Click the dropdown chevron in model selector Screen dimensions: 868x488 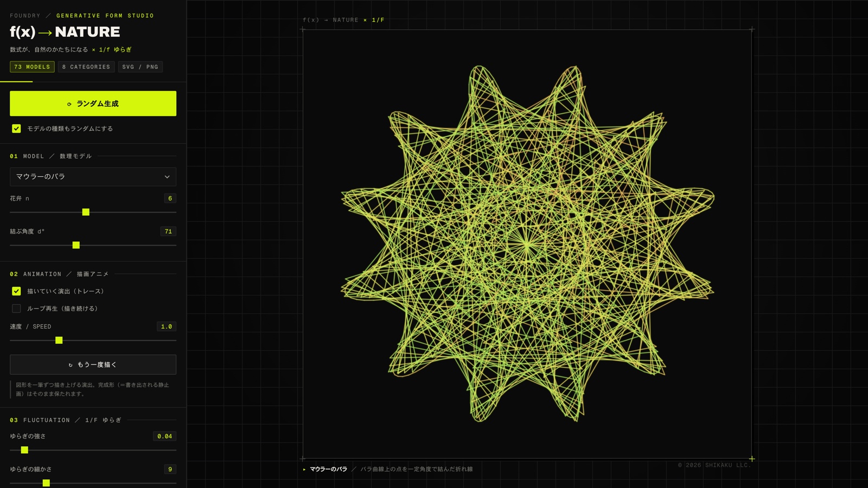[167, 177]
